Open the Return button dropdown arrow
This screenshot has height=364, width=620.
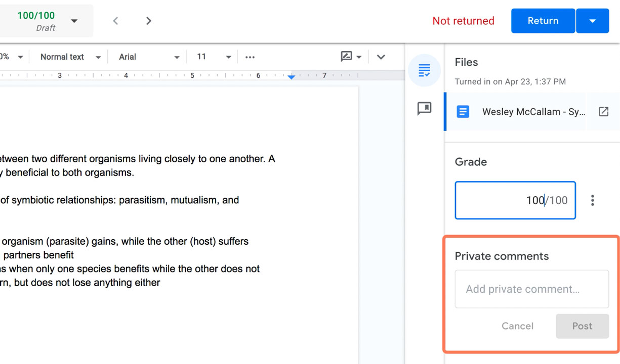click(592, 21)
